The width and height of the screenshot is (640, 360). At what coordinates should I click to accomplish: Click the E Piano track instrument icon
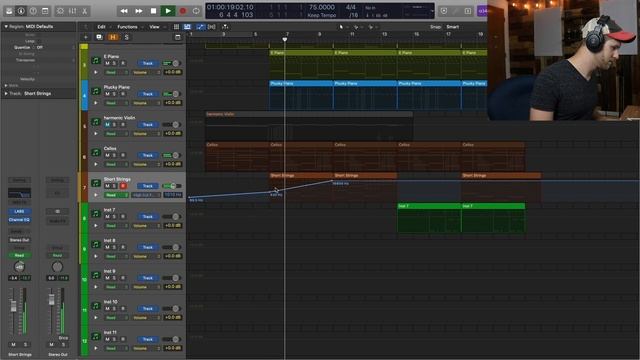(96, 60)
